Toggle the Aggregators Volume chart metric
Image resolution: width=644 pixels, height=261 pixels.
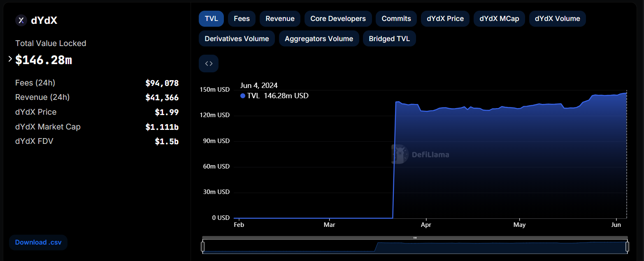pyautogui.click(x=319, y=39)
